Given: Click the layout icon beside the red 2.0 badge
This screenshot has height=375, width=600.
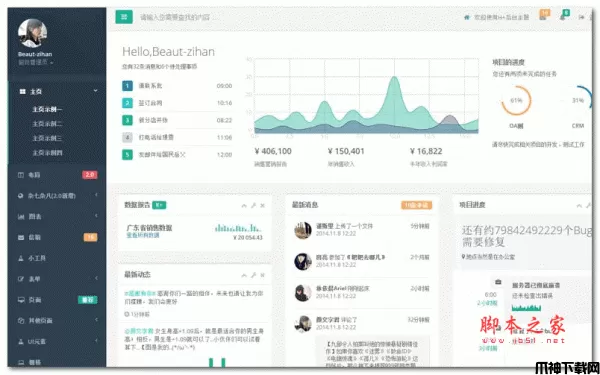Looking at the screenshot, I should (x=21, y=175).
